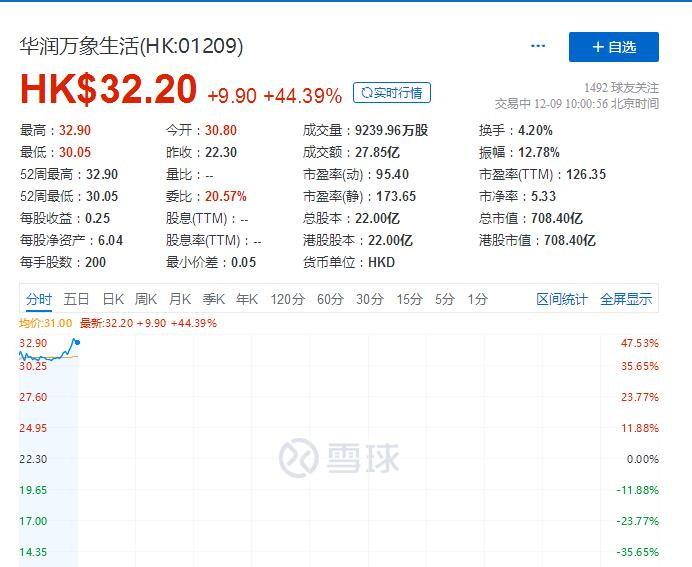Click the 47.53% right axis label
Screen dimensions: 692x567
tap(639, 343)
